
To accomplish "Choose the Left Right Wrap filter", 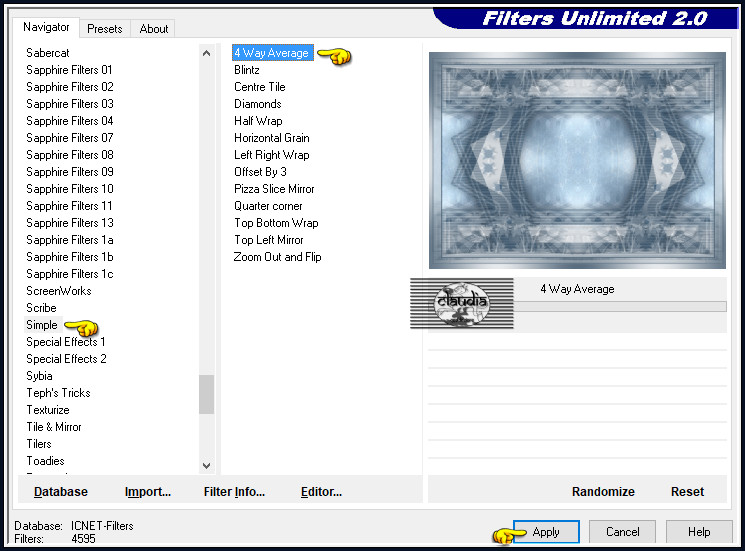I will [x=272, y=155].
